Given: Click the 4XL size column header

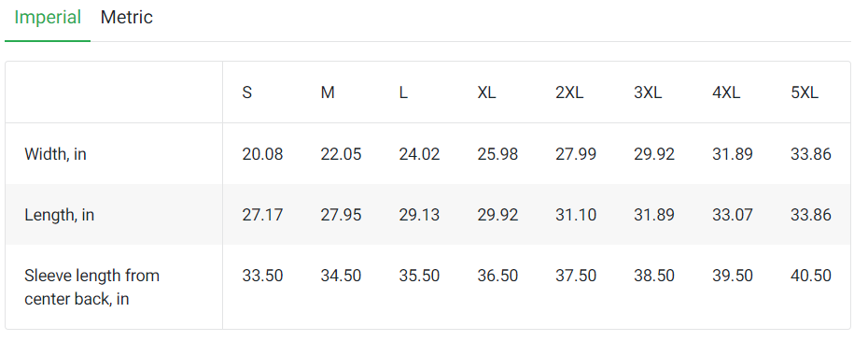Looking at the screenshot, I should [x=726, y=92].
